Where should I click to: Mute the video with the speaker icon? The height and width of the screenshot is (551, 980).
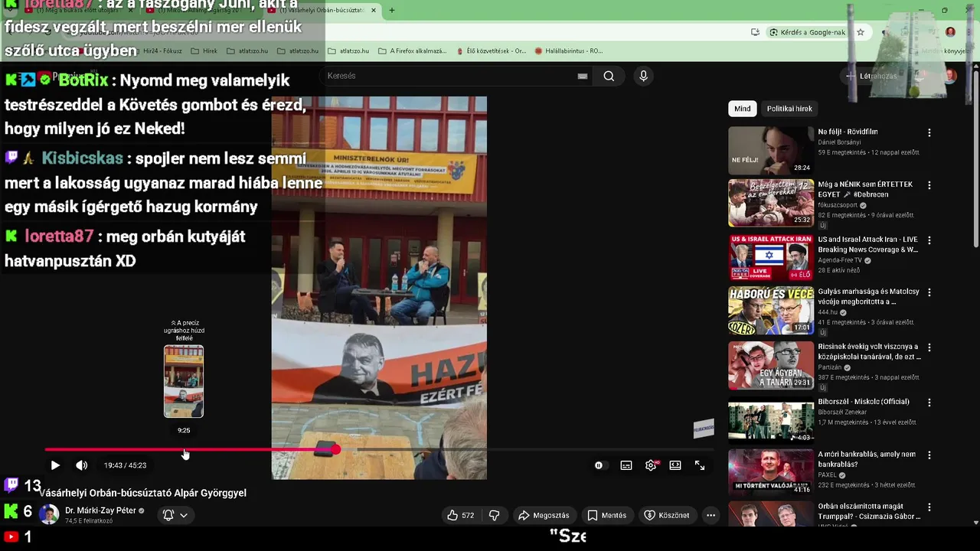click(81, 465)
